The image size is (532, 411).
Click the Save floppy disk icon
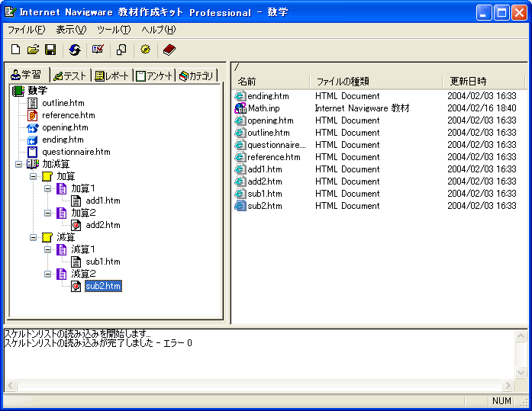(50, 50)
